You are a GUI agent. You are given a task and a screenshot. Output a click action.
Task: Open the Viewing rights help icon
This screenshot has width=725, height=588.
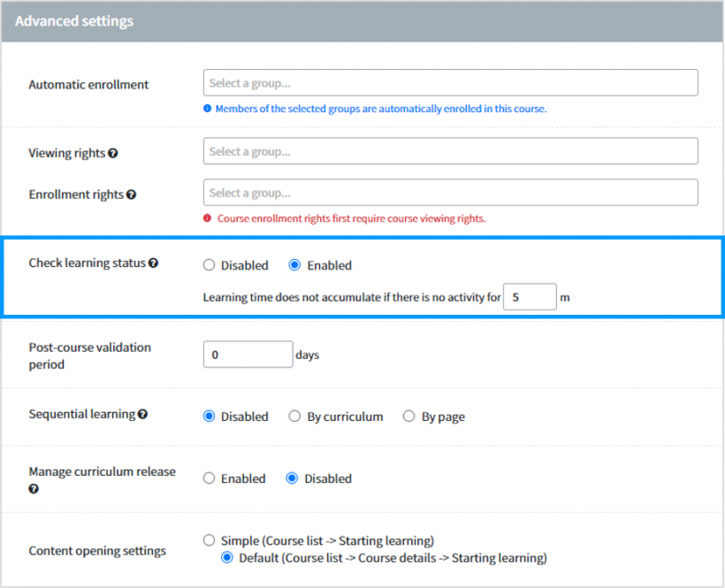[x=112, y=152]
